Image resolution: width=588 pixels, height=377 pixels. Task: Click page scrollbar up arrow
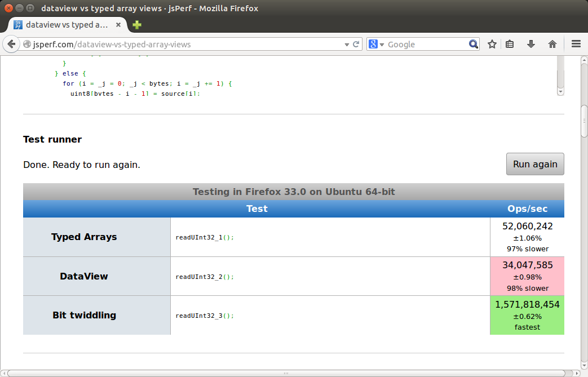pyautogui.click(x=584, y=60)
